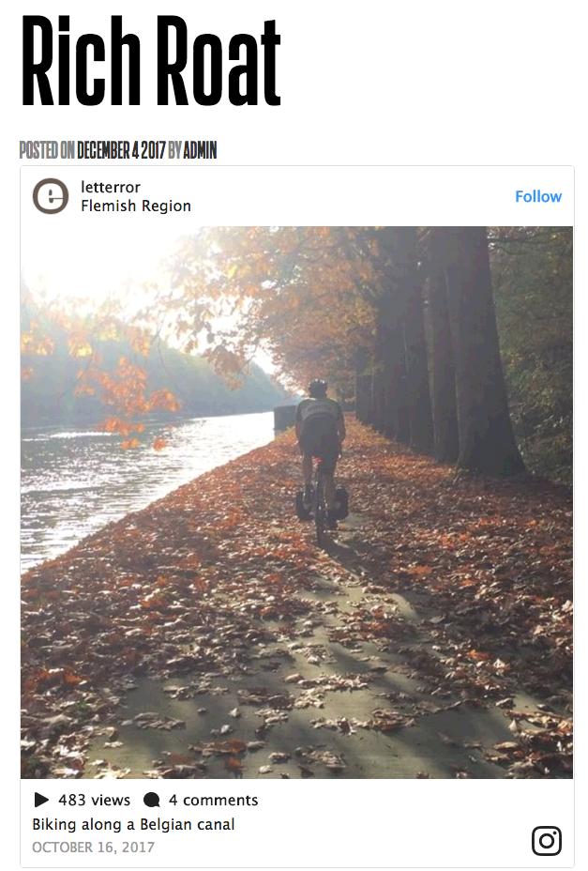Open the October 16, 2017 timestamp
This screenshot has height=871, width=588.
click(93, 848)
